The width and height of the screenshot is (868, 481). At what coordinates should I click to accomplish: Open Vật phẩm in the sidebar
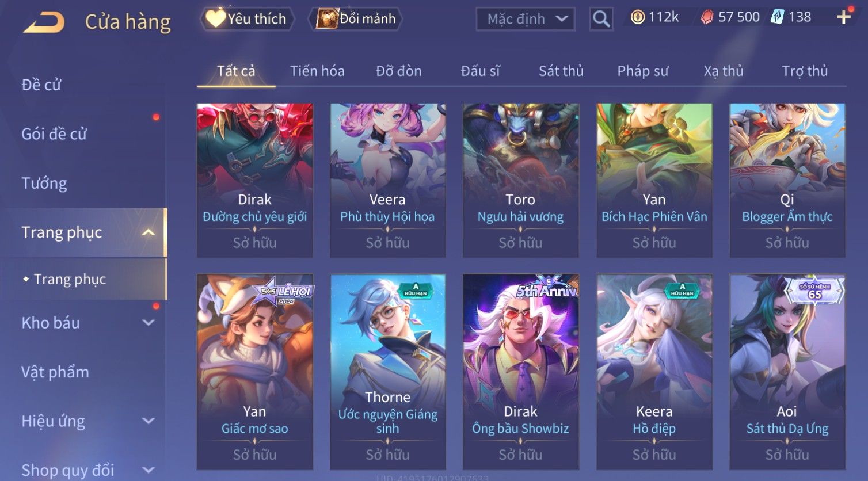55,372
